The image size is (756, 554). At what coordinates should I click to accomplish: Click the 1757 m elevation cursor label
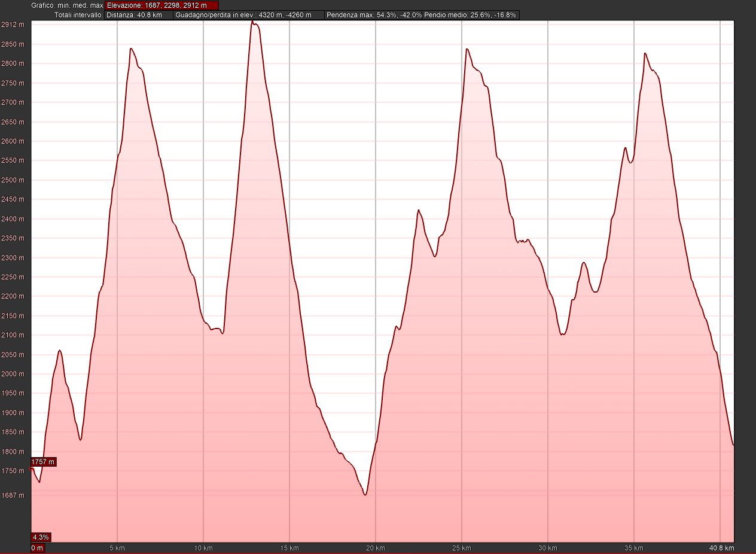pyautogui.click(x=43, y=462)
